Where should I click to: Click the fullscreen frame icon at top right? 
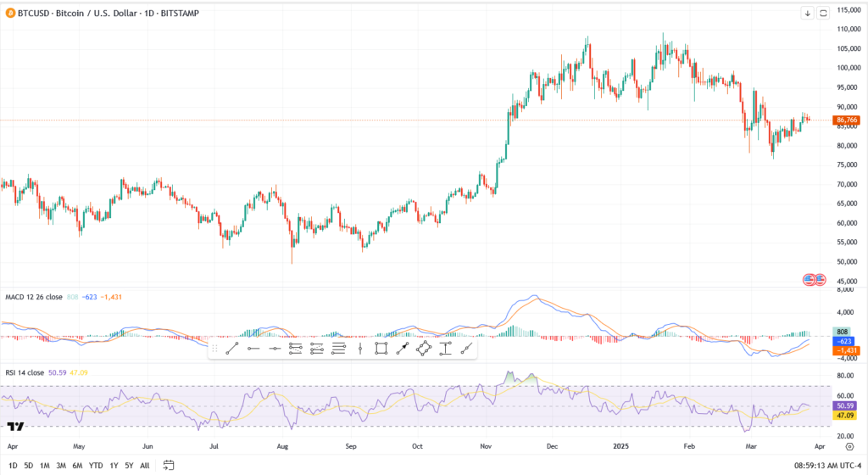(x=822, y=13)
